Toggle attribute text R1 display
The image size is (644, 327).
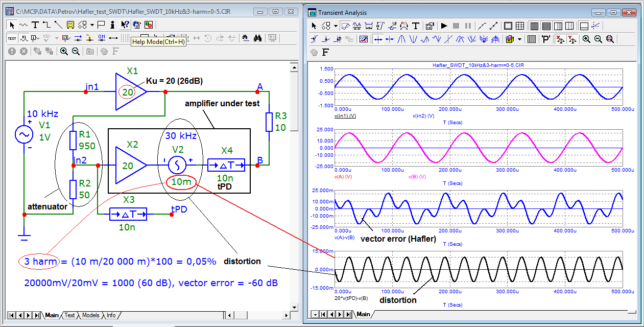[24, 38]
